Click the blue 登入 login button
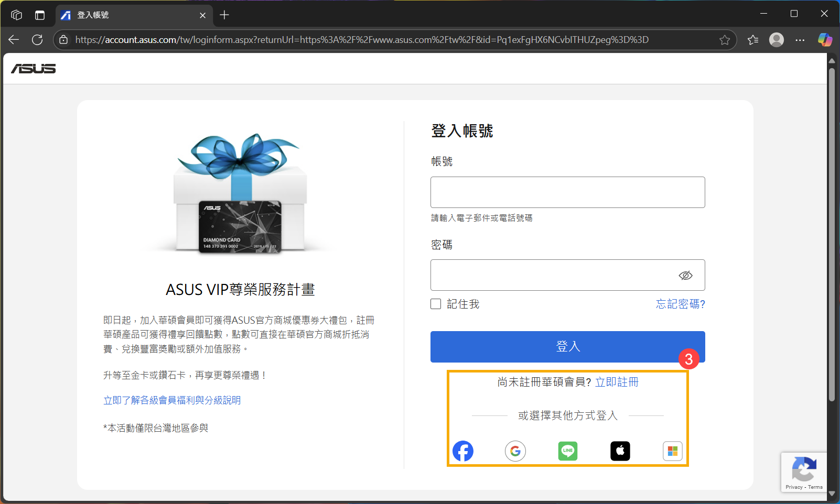The image size is (840, 504). 568,347
